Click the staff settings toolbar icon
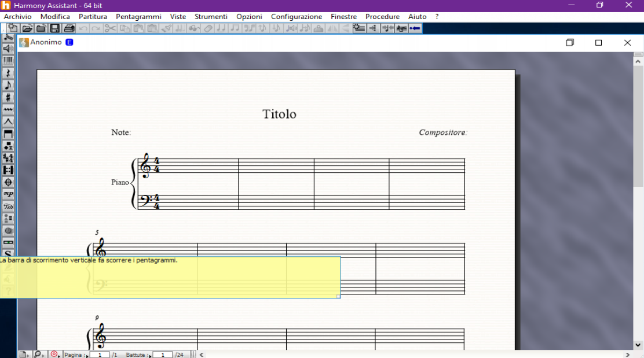This screenshot has height=358, width=644. [358, 28]
